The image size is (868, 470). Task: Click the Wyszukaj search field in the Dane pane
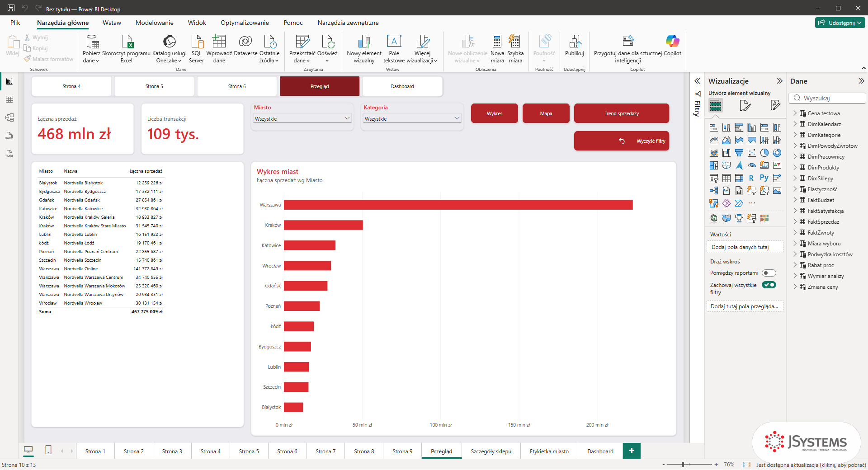(827, 98)
